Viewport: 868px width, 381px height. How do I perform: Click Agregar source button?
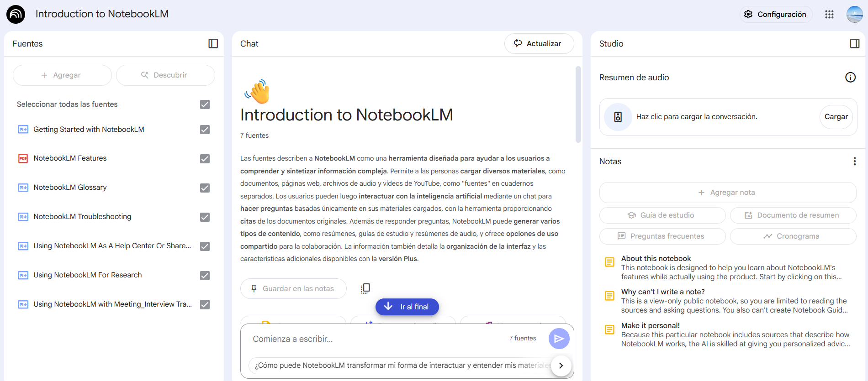62,75
